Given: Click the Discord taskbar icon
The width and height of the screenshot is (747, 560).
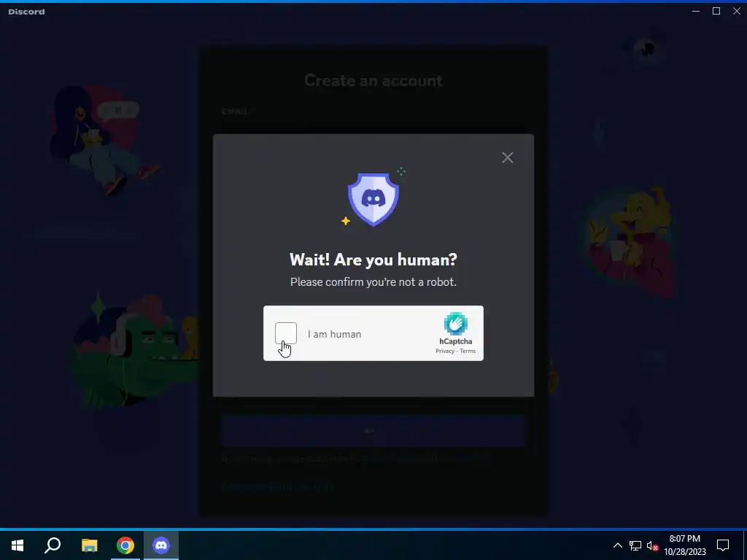Looking at the screenshot, I should tap(161, 545).
